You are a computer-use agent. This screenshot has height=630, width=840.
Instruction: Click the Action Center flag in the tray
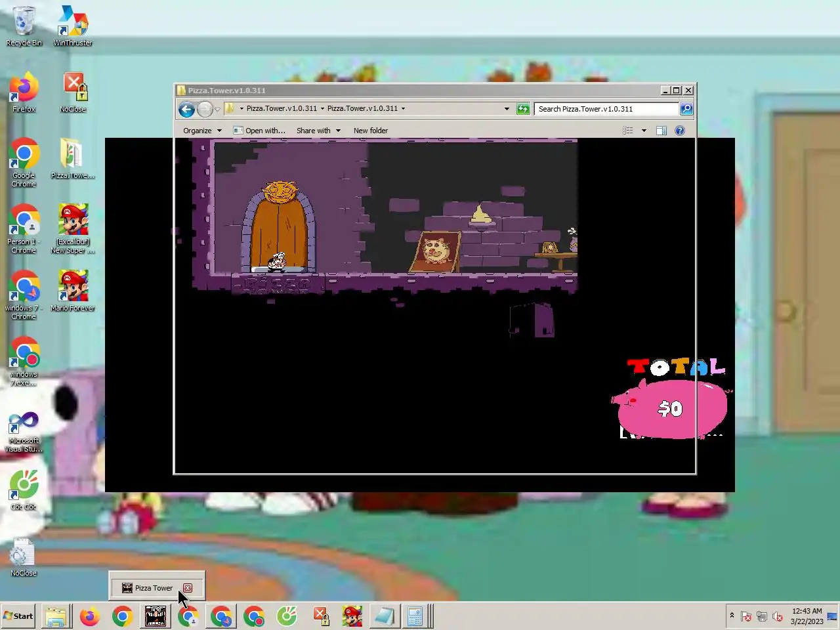(746, 617)
